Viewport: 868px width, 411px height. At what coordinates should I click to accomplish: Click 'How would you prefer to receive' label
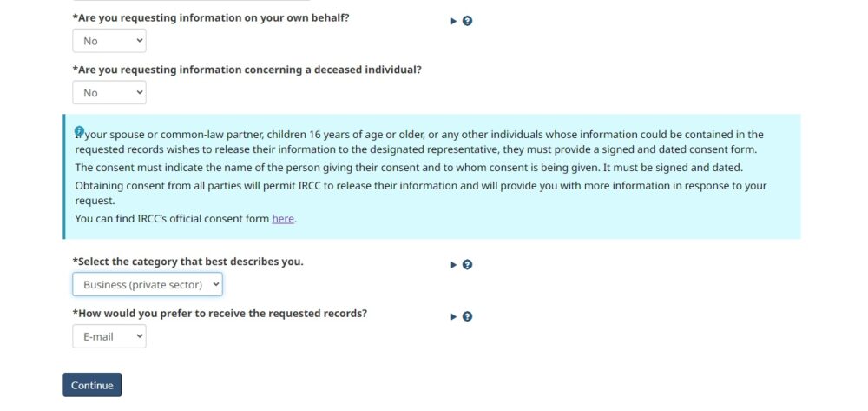pyautogui.click(x=220, y=314)
